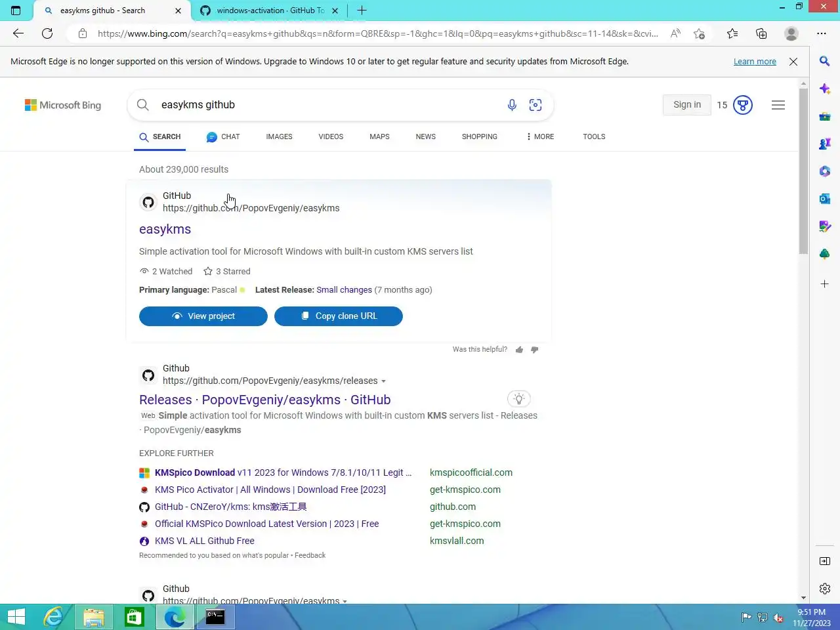Dismiss the Edge unsupported notification bar
This screenshot has width=840, height=630.
(x=793, y=62)
